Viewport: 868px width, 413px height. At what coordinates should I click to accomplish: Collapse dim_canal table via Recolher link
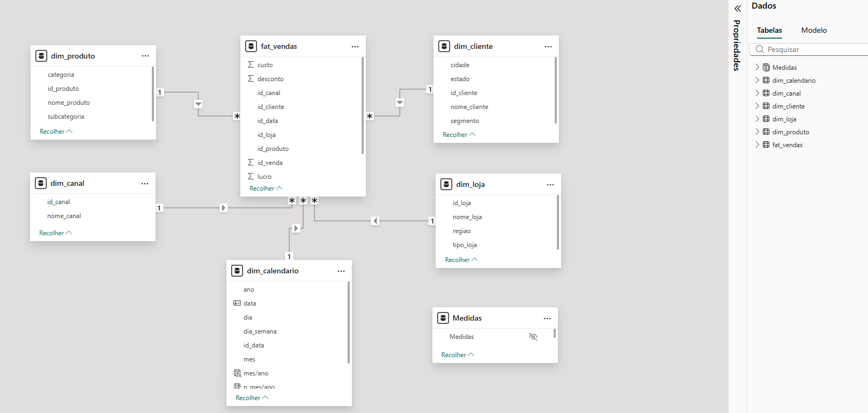click(x=55, y=233)
